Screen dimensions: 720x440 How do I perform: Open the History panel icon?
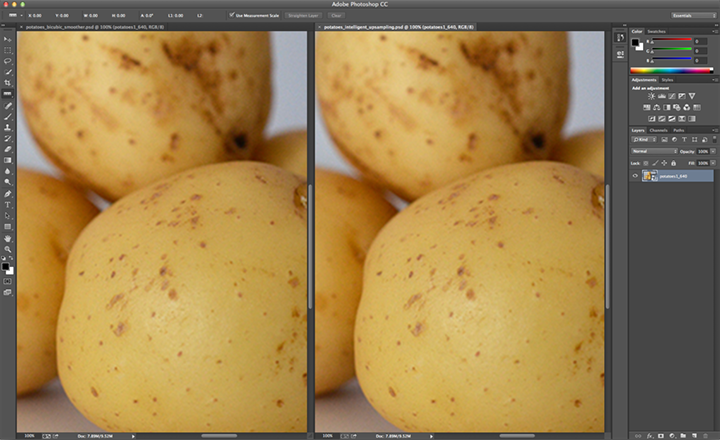620,38
